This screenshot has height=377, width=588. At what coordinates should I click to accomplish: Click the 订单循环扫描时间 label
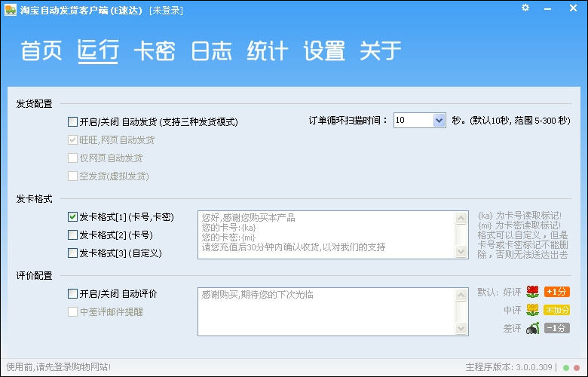(348, 121)
